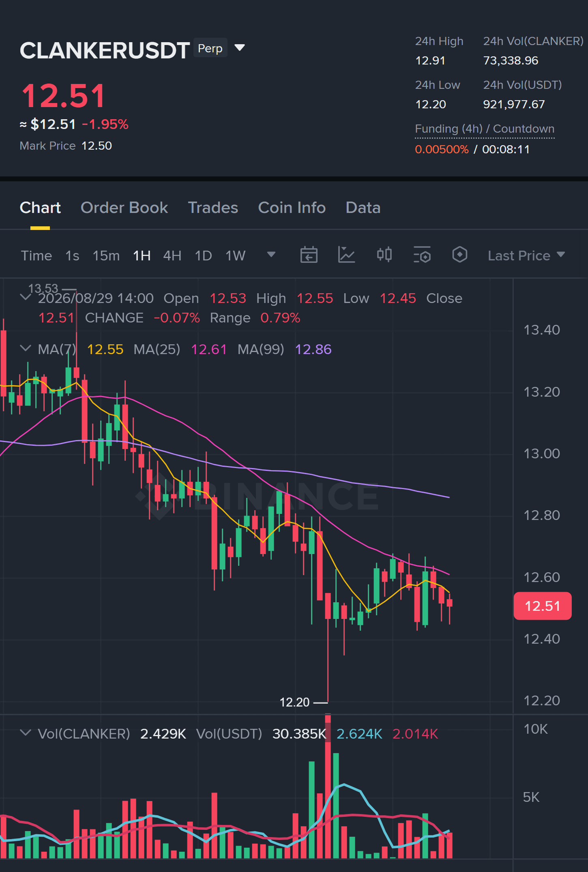
Task: Open the Last Price dropdown
Action: [526, 256]
